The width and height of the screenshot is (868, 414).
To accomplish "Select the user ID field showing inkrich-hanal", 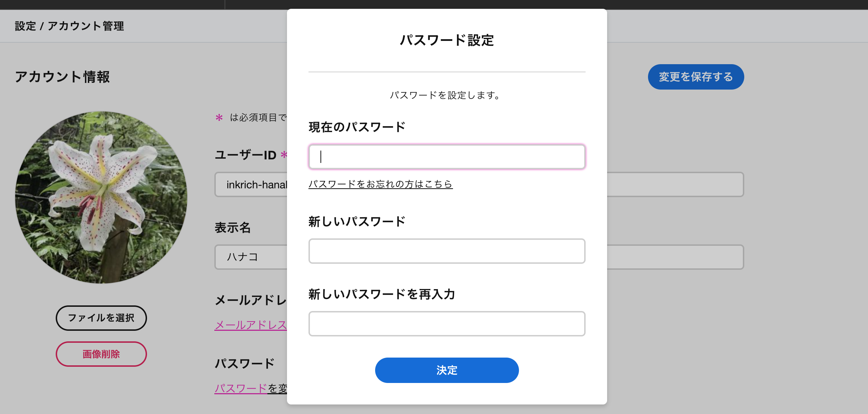I will coord(251,184).
